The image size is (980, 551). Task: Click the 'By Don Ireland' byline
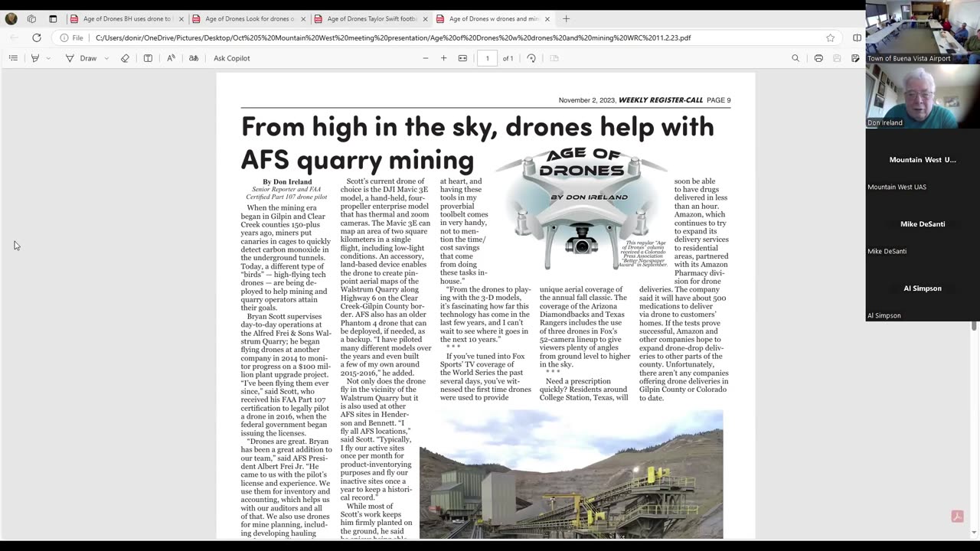[287, 182]
